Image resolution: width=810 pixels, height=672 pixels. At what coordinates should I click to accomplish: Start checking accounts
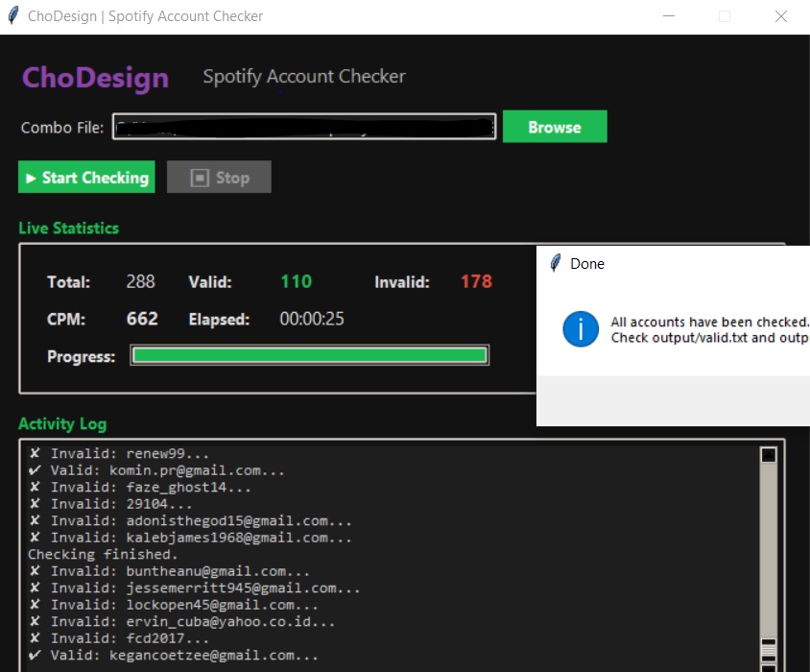click(86, 178)
